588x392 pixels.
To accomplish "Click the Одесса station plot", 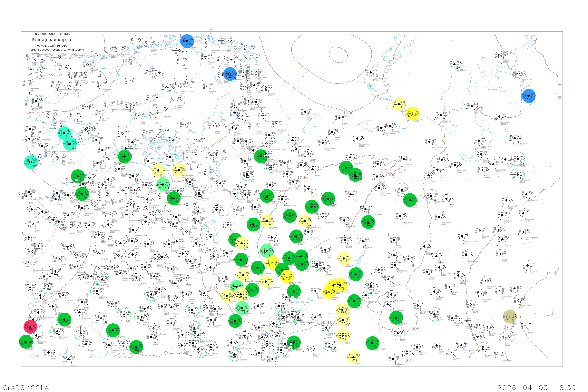I will point(49,353).
